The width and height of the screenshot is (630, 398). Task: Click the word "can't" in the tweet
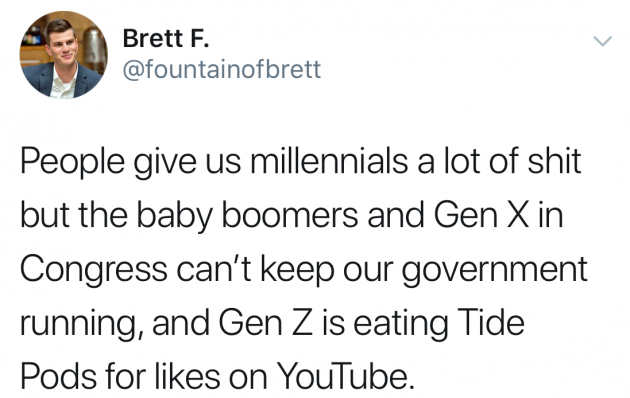214,268
